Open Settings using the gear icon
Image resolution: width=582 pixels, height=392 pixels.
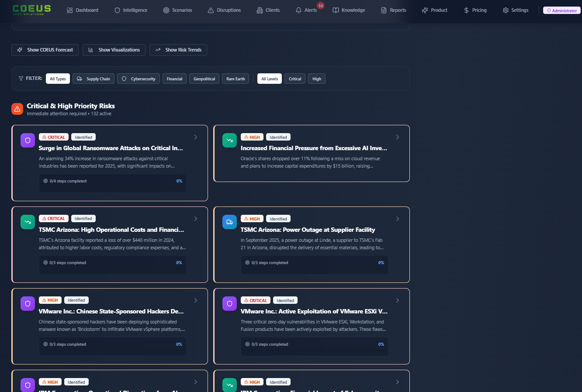pos(506,10)
